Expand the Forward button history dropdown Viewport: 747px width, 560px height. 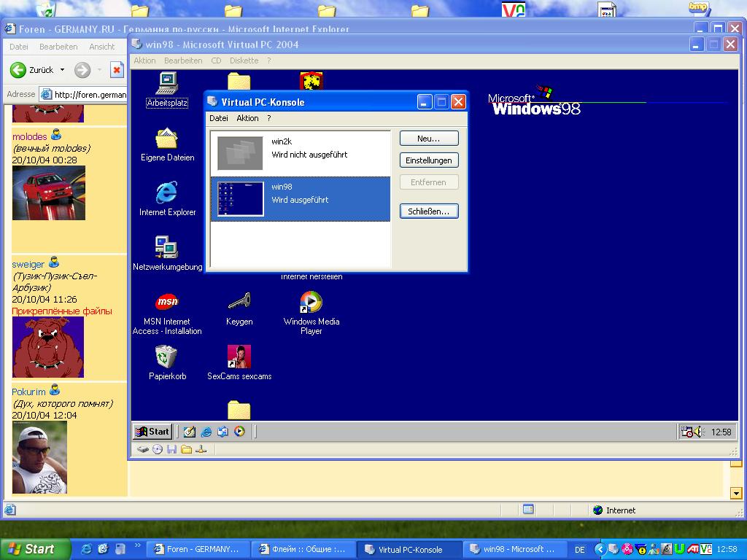[x=99, y=70]
